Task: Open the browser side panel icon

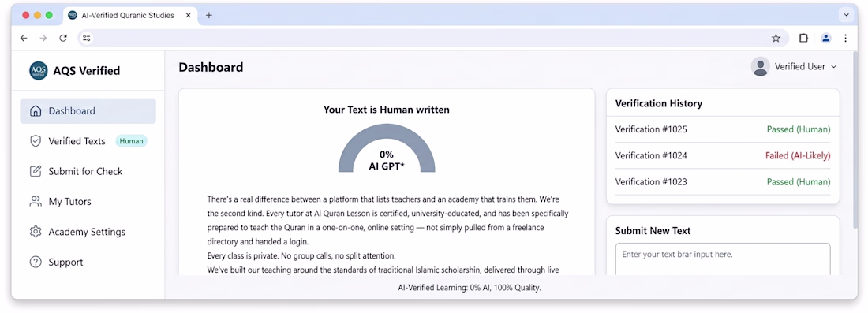Action: coord(803,38)
